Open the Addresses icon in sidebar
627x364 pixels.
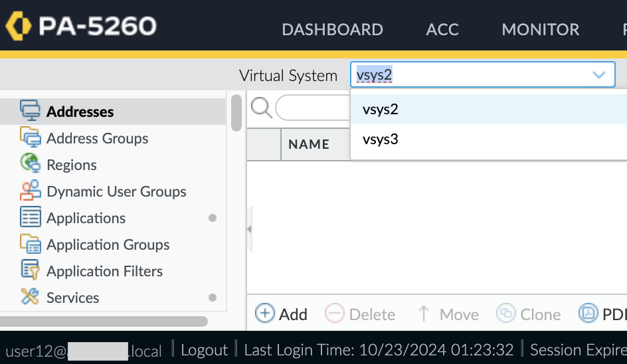tap(30, 110)
